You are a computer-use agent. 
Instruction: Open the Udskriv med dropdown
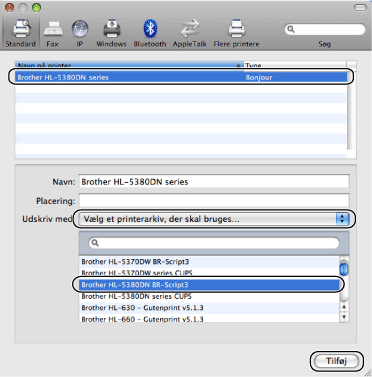point(214,219)
